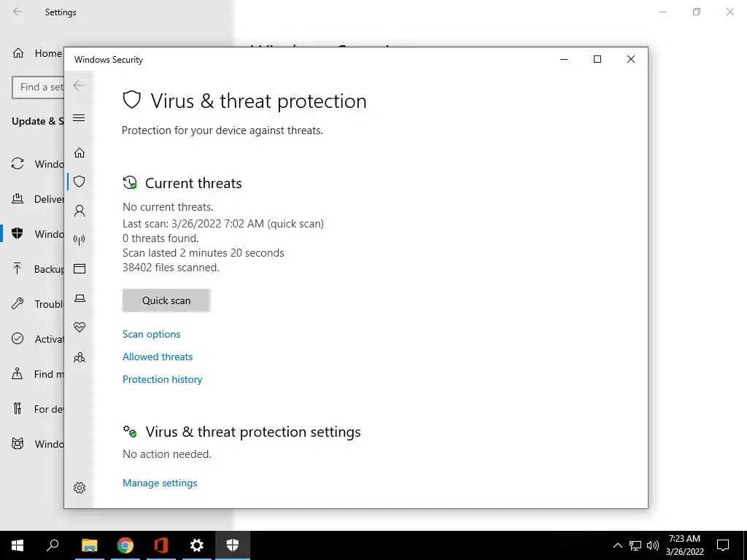The height and width of the screenshot is (560, 747).
Task: Open taskbar Search magnifier
Action: [53, 545]
